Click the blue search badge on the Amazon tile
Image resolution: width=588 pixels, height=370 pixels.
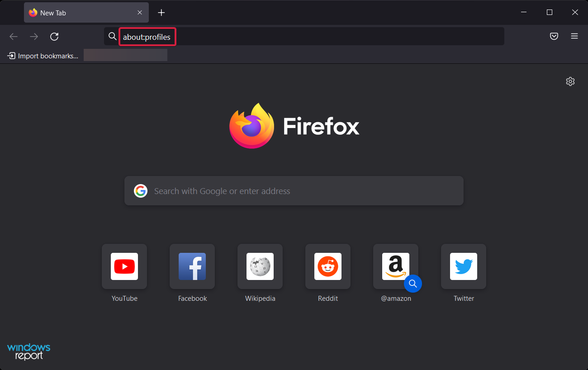coord(413,284)
